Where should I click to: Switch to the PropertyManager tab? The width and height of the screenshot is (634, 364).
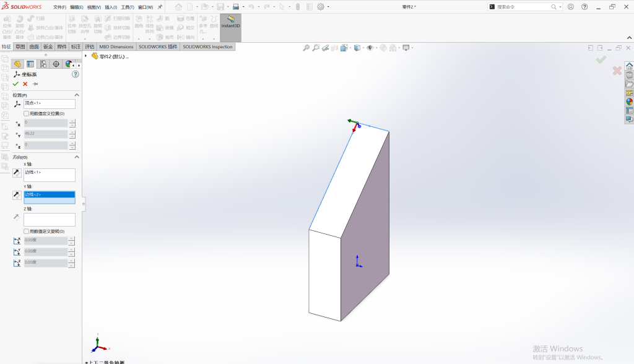(30, 64)
